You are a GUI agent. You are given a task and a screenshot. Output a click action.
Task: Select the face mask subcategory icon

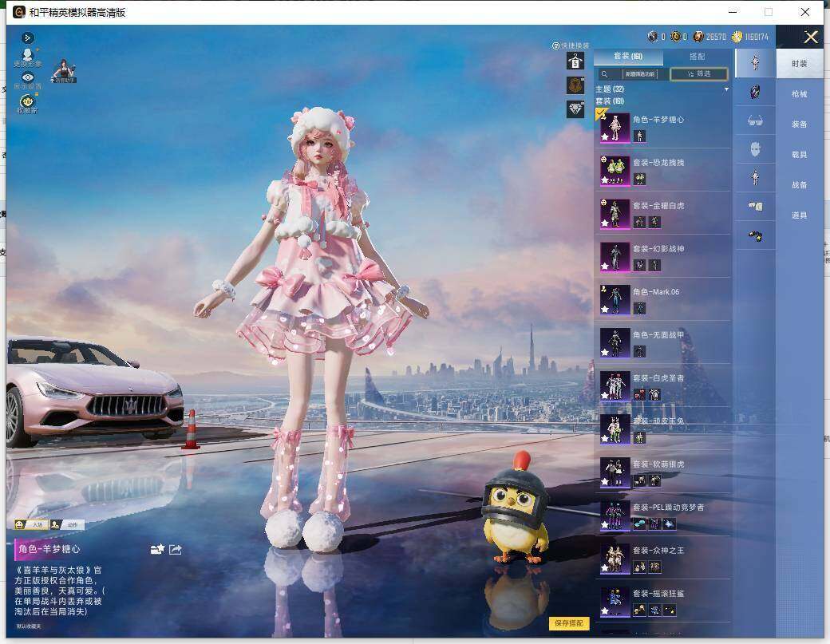tap(755, 148)
